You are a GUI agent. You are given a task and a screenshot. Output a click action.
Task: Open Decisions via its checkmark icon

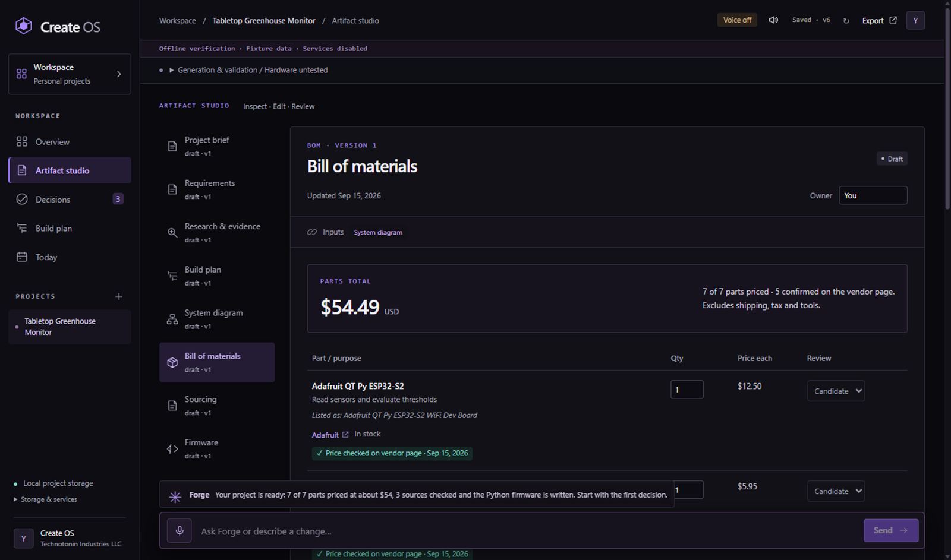coord(22,199)
